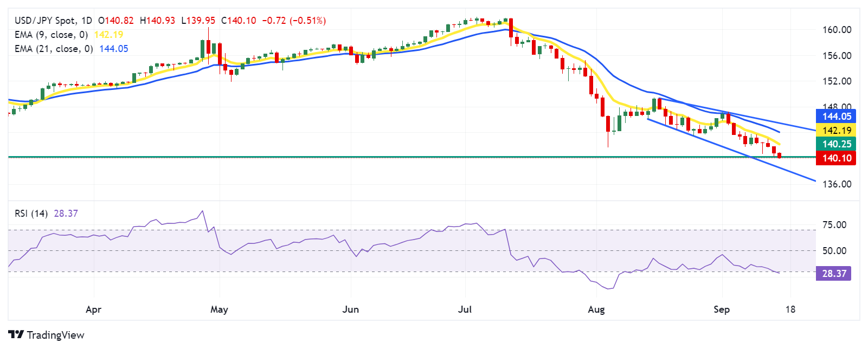Viewport: 868px width, 349px height.
Task: Click the 18 date label on axis
Action: point(790,309)
